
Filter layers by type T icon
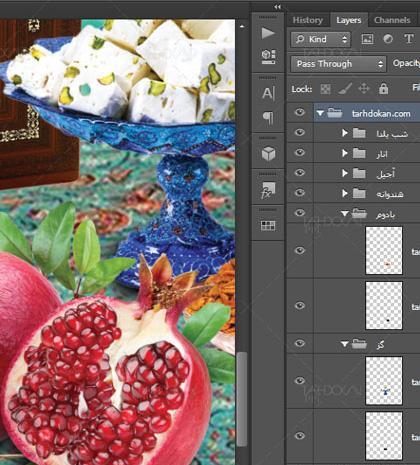[409, 39]
